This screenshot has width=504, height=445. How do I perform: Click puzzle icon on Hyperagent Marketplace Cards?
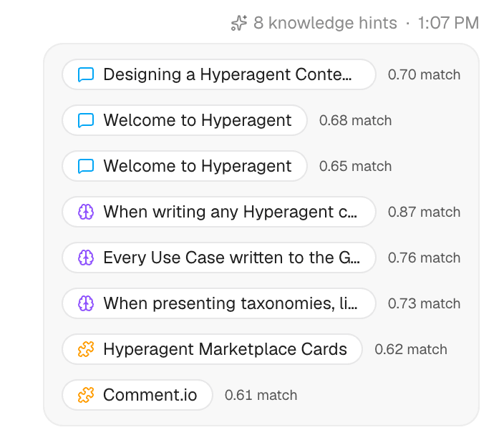pyautogui.click(x=86, y=349)
